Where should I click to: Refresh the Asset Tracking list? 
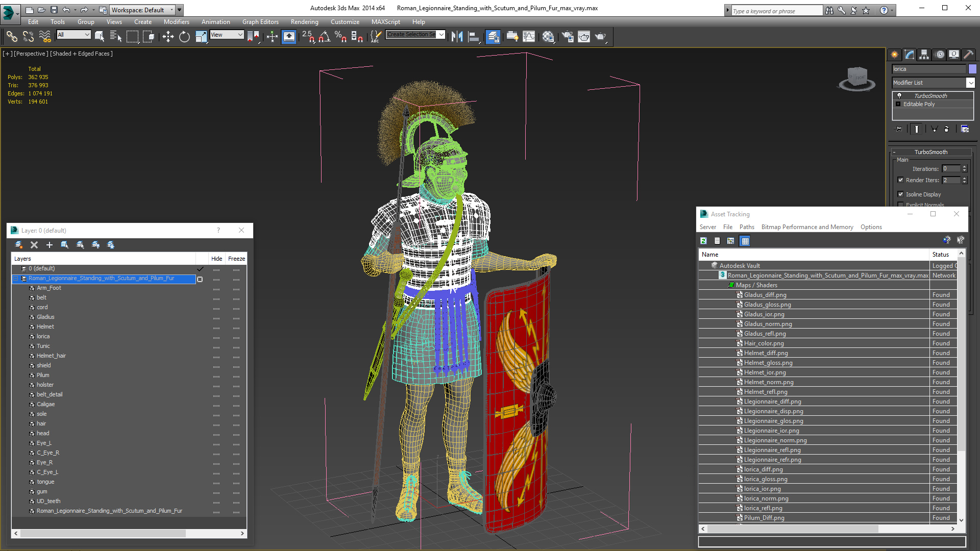point(704,241)
